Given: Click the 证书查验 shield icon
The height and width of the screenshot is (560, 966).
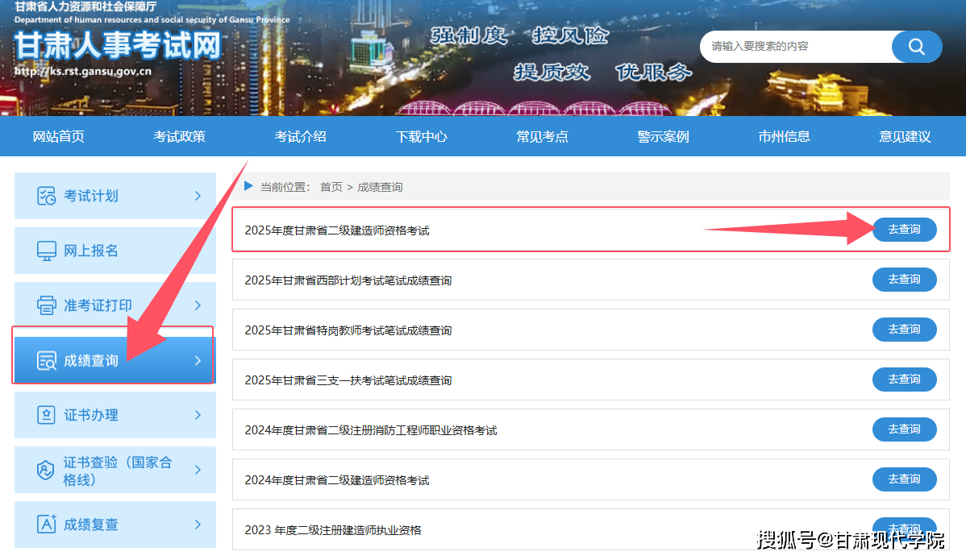Looking at the screenshot, I should (x=47, y=471).
